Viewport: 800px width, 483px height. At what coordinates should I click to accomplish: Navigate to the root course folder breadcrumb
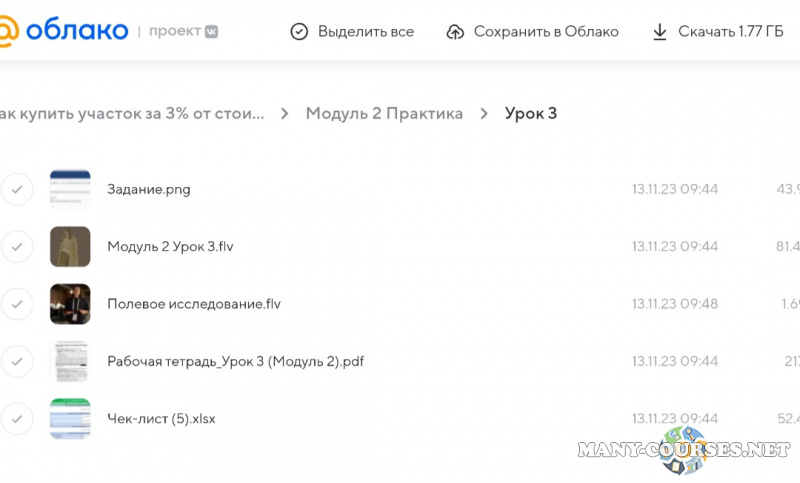click(132, 113)
